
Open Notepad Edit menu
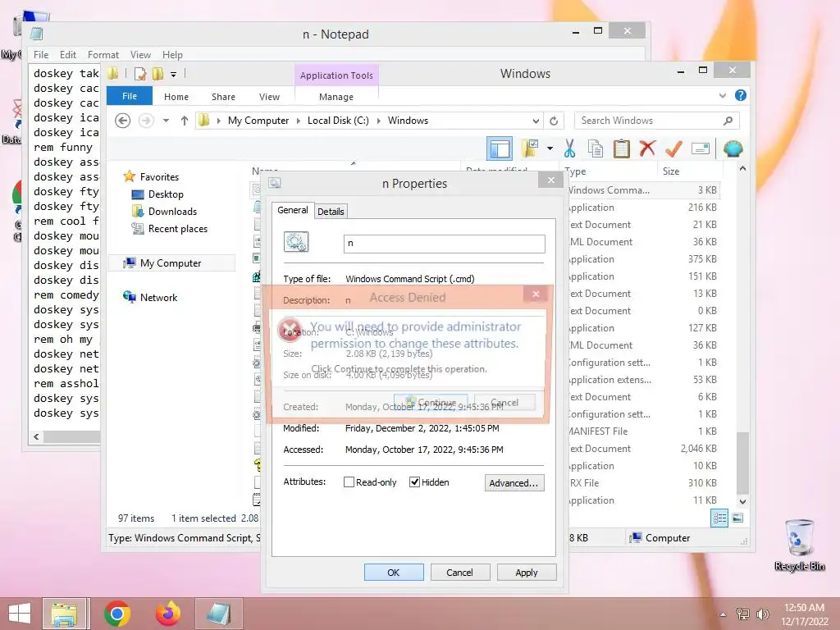click(x=68, y=55)
